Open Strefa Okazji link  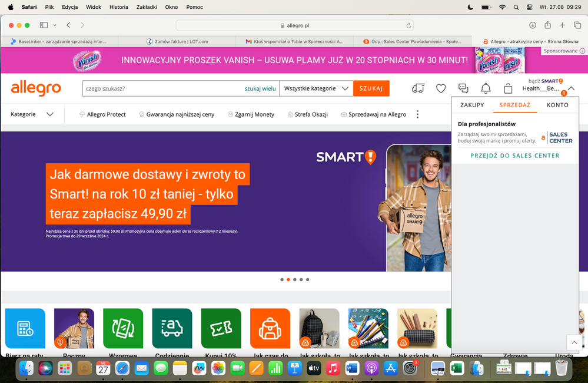(307, 114)
